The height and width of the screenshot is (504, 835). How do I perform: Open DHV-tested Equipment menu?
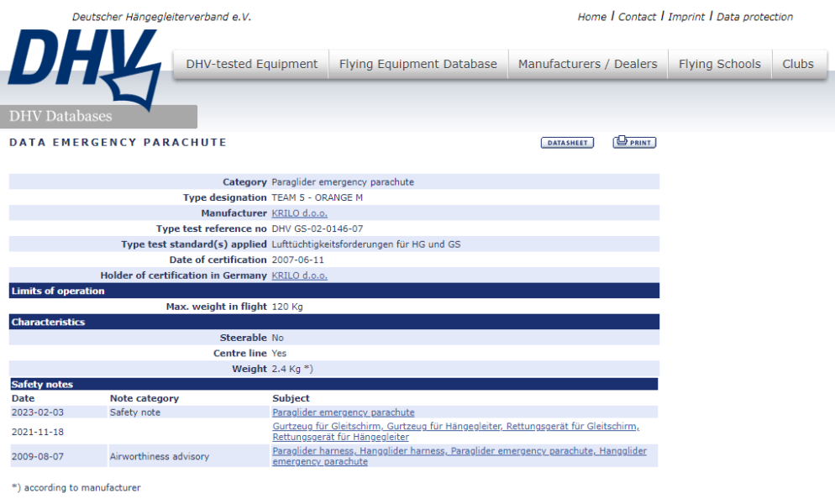(x=251, y=65)
